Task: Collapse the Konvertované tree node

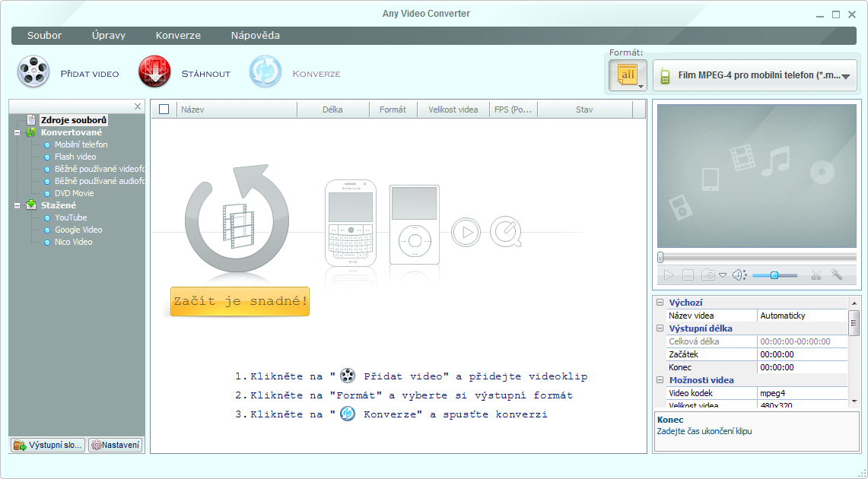Action: coord(17,133)
